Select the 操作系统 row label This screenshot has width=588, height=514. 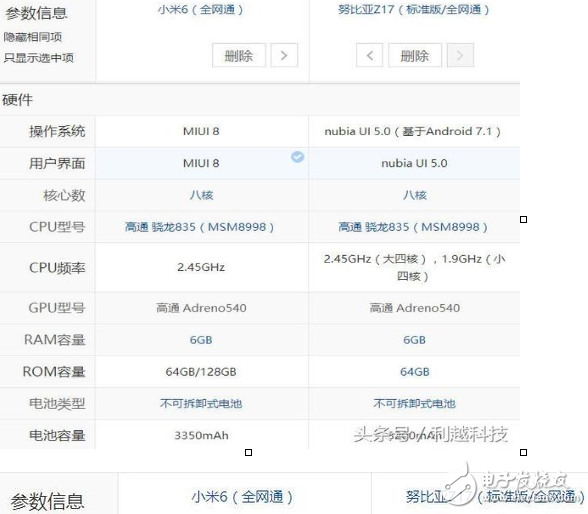[x=57, y=131]
